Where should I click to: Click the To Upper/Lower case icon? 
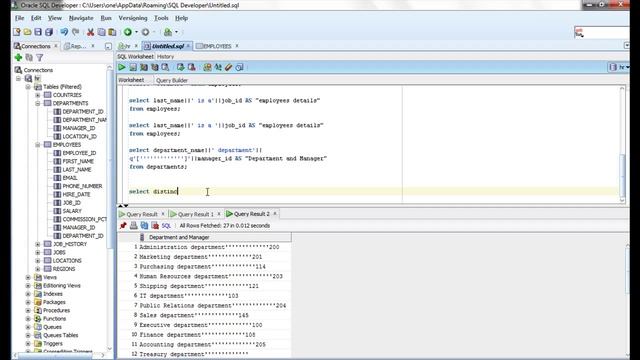(x=218, y=67)
